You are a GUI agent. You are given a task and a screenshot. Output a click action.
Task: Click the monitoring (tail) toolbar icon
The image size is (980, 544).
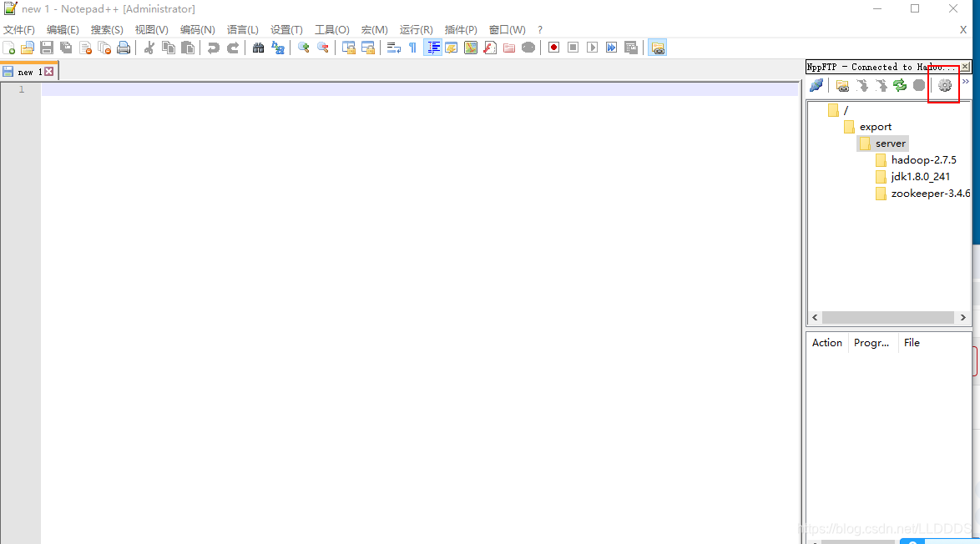[528, 48]
